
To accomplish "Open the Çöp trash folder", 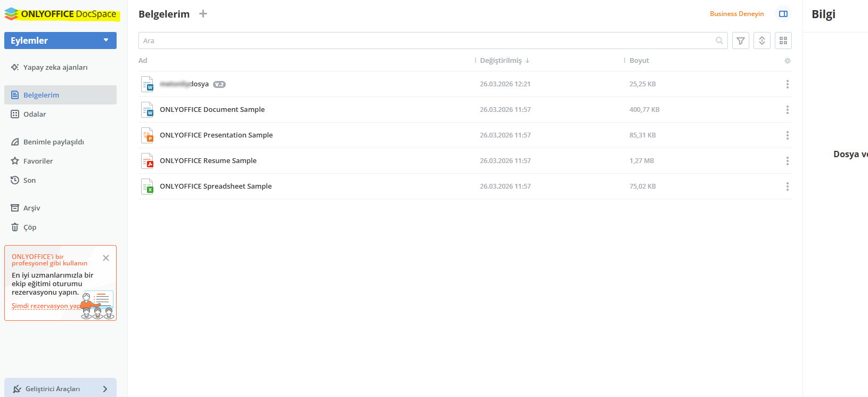I will coord(30,227).
